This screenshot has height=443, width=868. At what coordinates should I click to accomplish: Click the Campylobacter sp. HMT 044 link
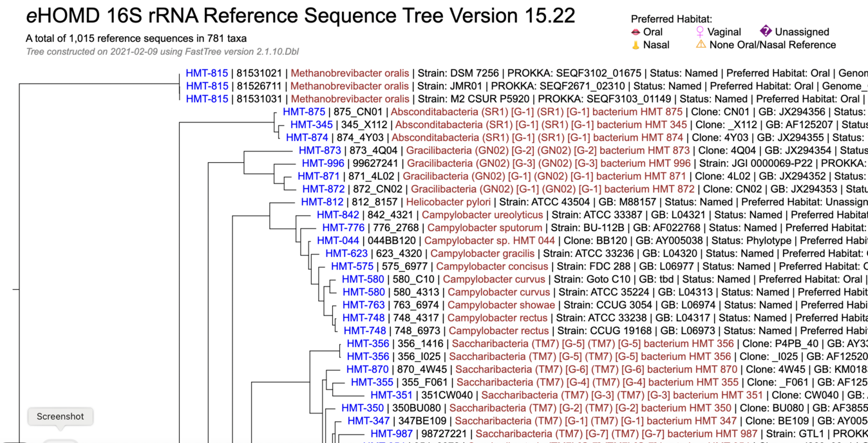pyautogui.click(x=489, y=241)
